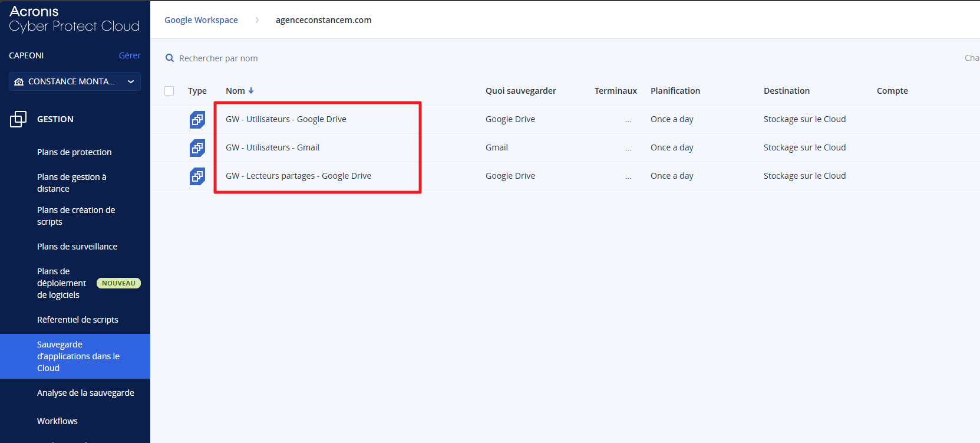Open Analyse de la sauvegarde

pyautogui.click(x=85, y=393)
